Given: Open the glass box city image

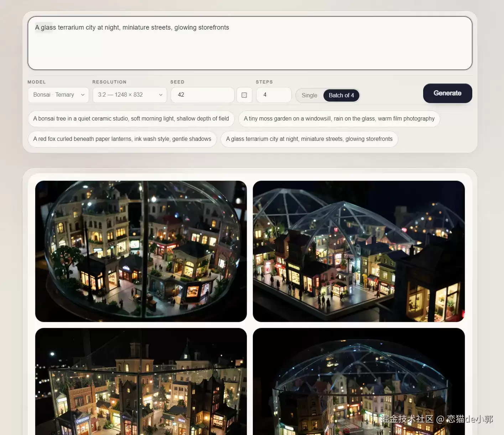Looking at the screenshot, I should pyautogui.click(x=141, y=382).
